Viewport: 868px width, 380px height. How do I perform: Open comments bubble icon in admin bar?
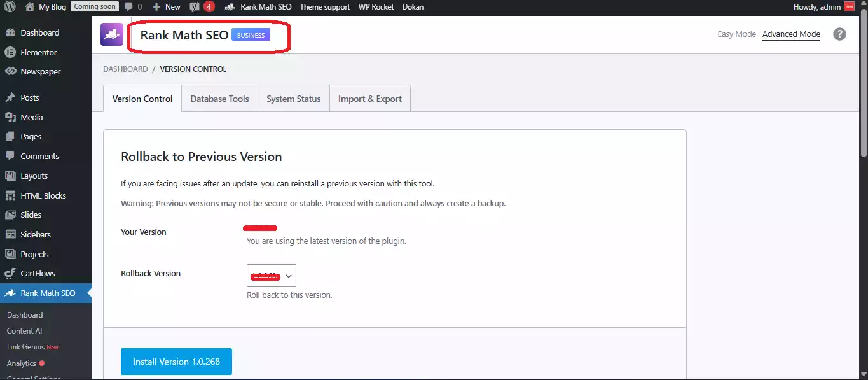(129, 7)
